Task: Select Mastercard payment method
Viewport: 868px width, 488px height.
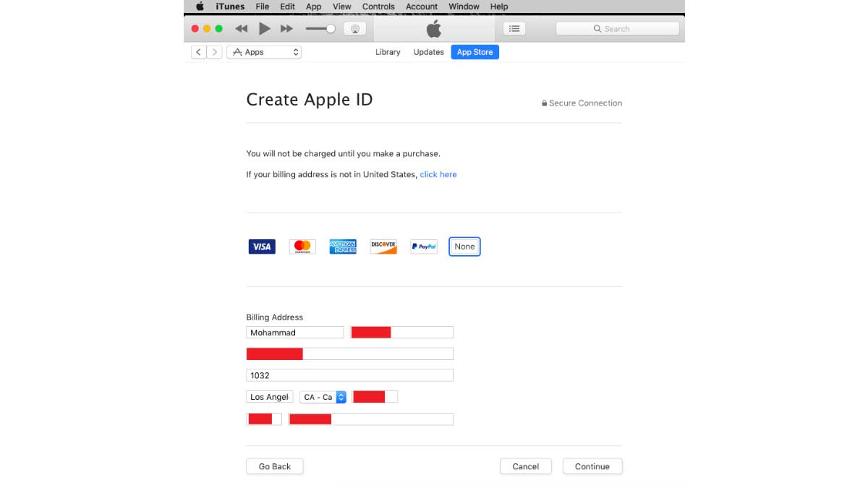Action: pyautogui.click(x=302, y=247)
